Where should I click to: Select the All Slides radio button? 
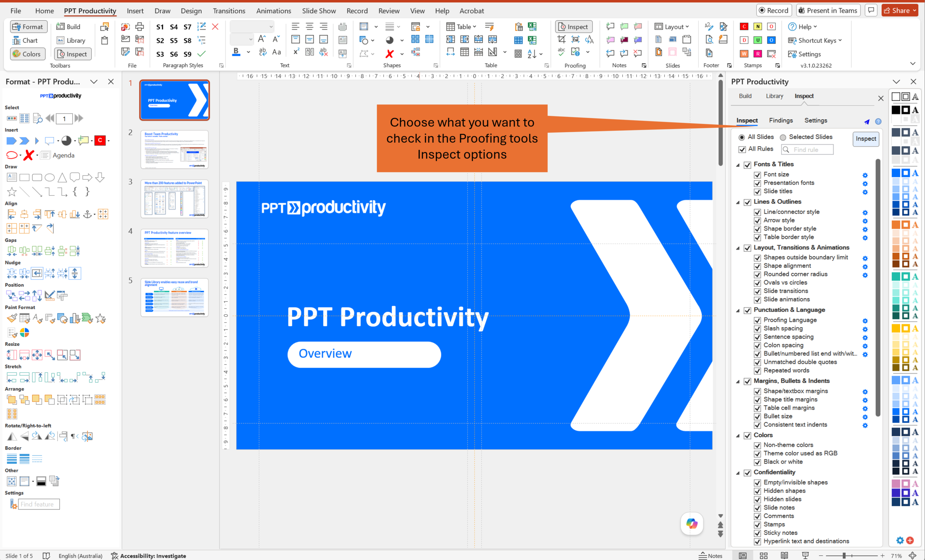741,137
